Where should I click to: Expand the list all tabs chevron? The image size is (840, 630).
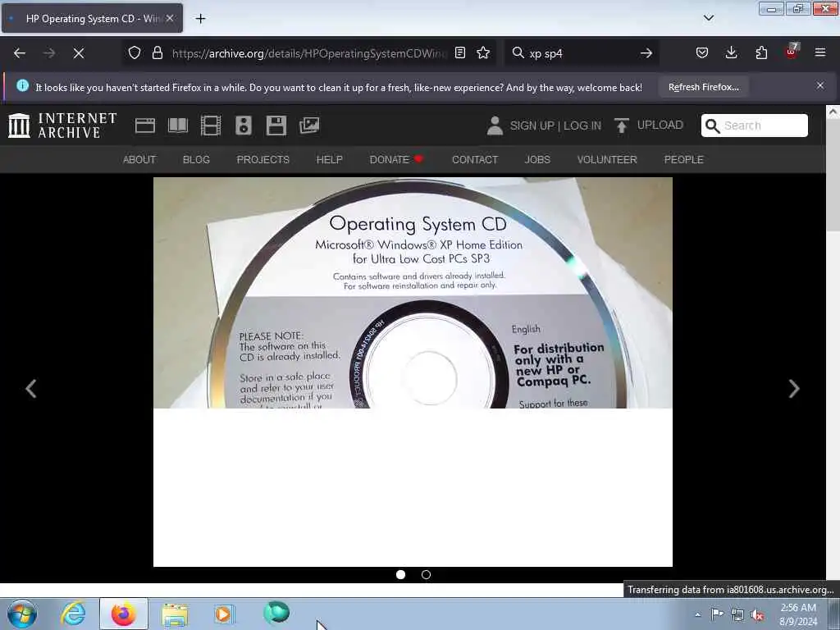(708, 18)
